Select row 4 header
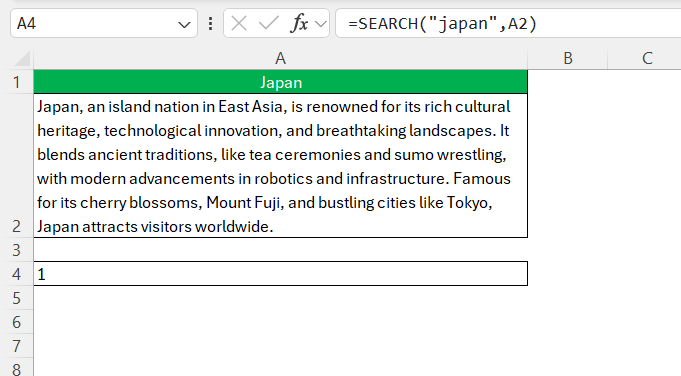681x376 pixels. [x=17, y=274]
